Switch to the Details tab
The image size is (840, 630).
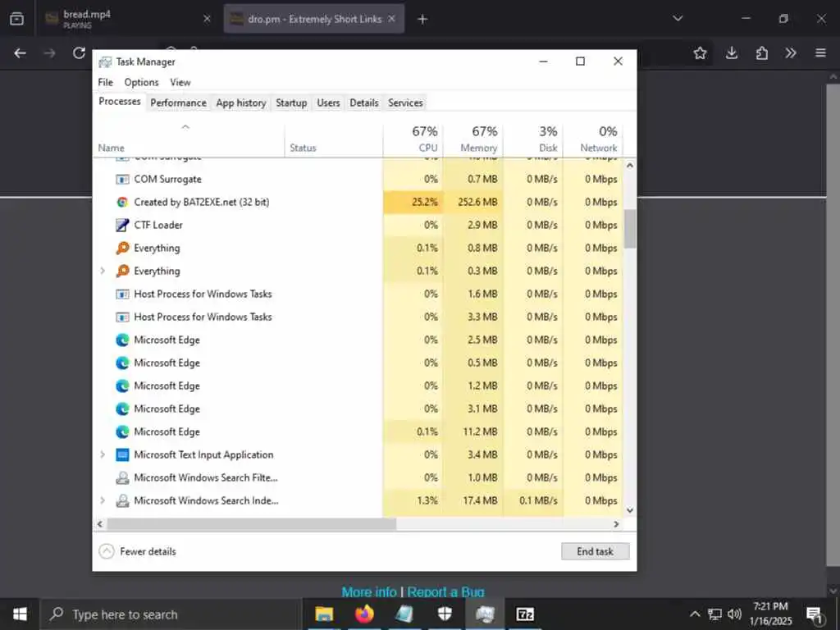click(364, 103)
